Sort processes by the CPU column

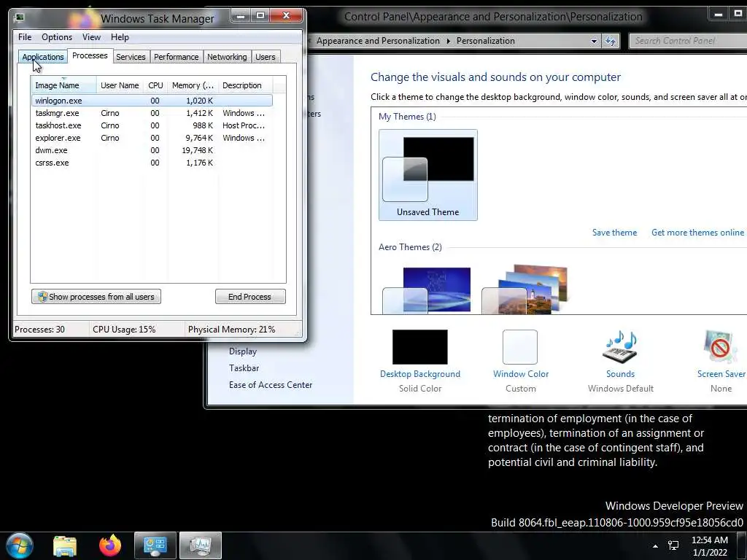pyautogui.click(x=155, y=85)
